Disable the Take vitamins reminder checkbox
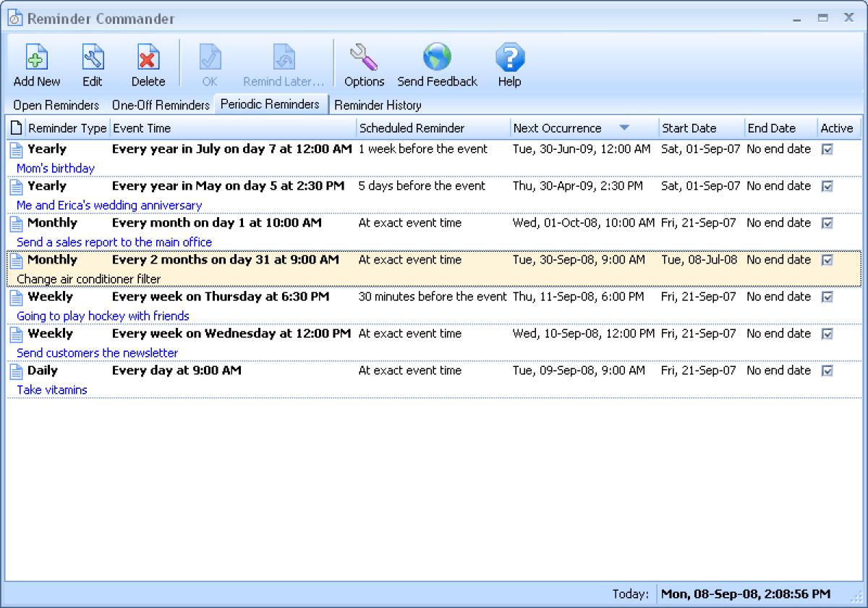Image resolution: width=868 pixels, height=608 pixels. click(827, 371)
